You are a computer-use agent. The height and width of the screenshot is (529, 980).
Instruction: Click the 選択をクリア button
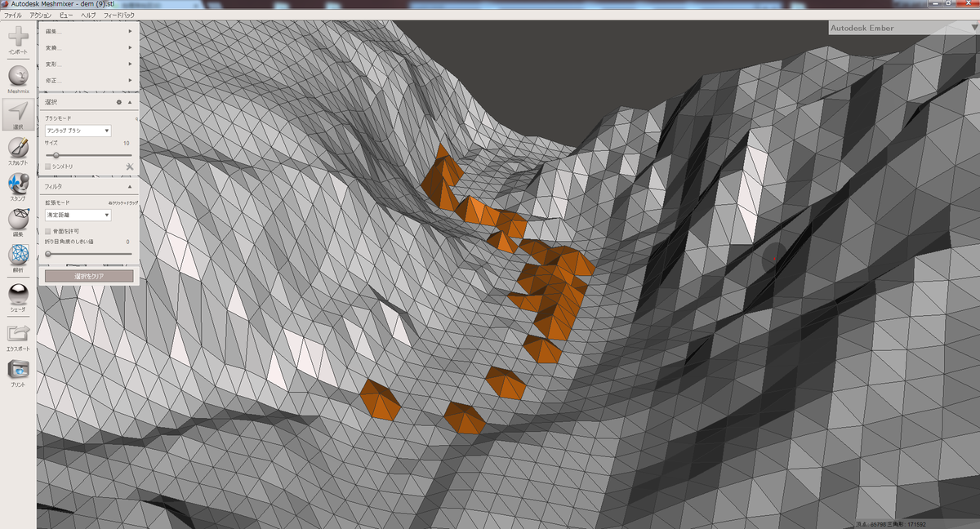89,276
